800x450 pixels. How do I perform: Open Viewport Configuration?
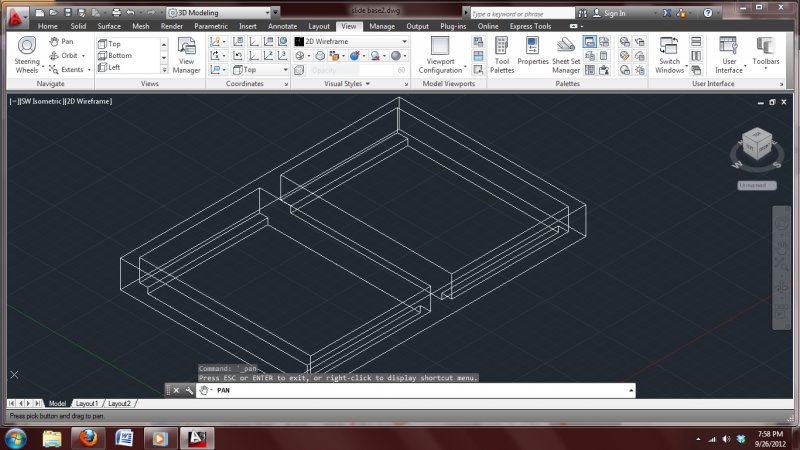click(440, 55)
